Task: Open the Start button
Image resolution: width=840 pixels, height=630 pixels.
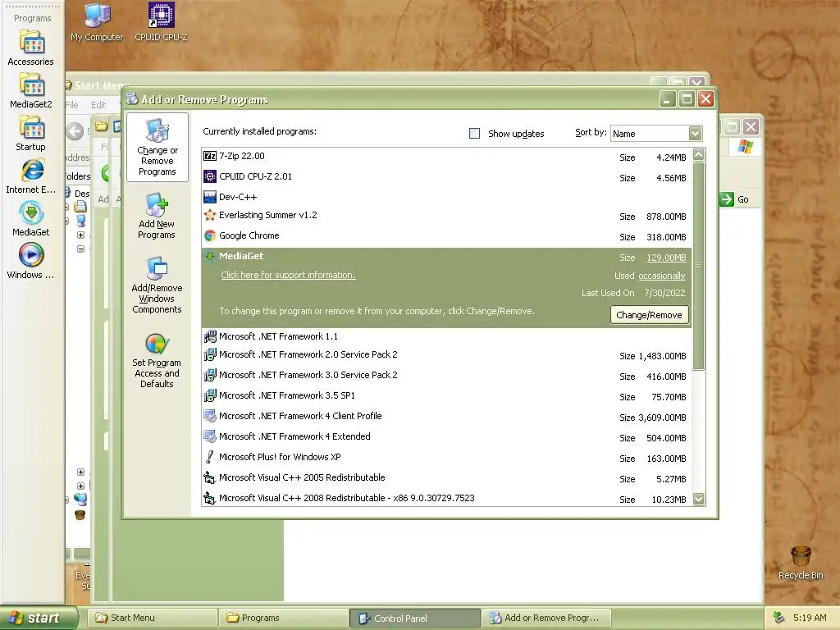Action: tap(39, 618)
